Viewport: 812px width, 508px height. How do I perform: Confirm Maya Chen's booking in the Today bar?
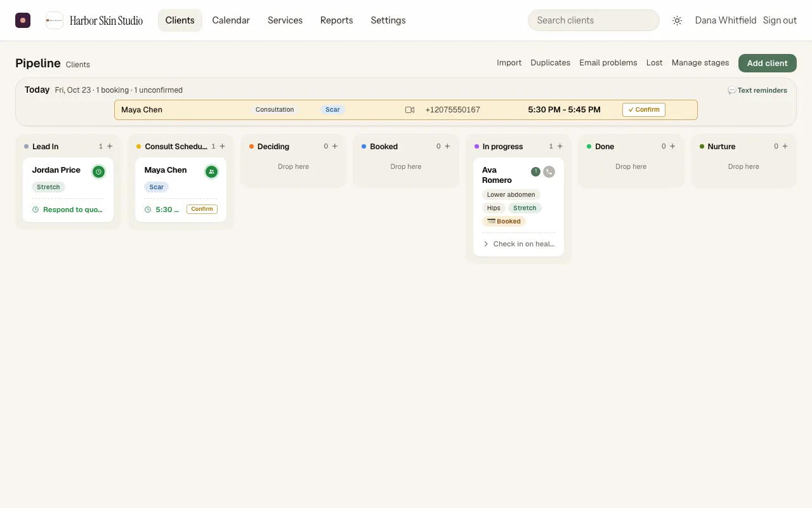pos(644,110)
